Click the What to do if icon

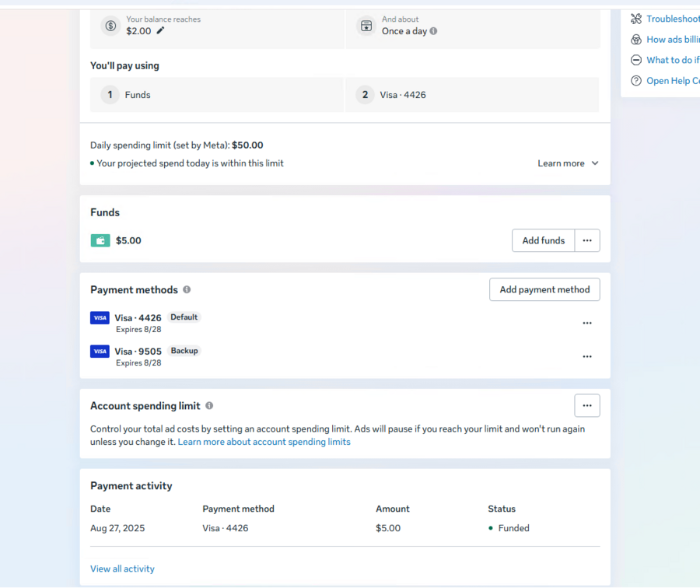[636, 60]
